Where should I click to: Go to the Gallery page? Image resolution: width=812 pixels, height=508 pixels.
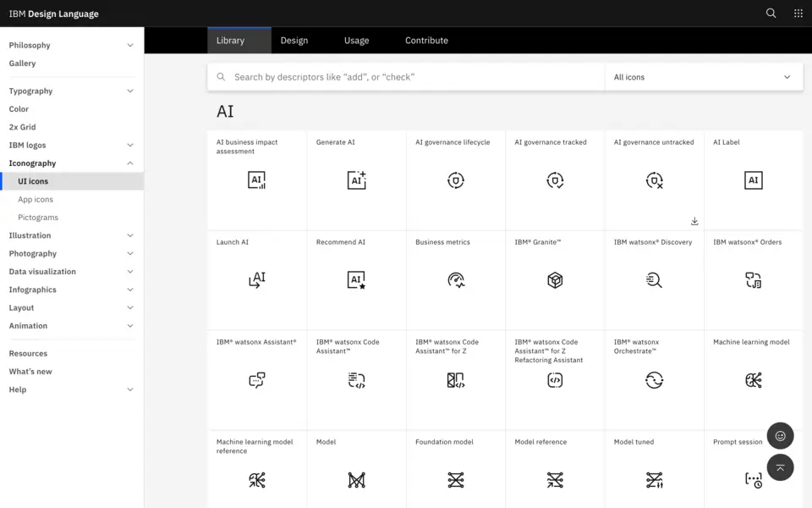22,63
